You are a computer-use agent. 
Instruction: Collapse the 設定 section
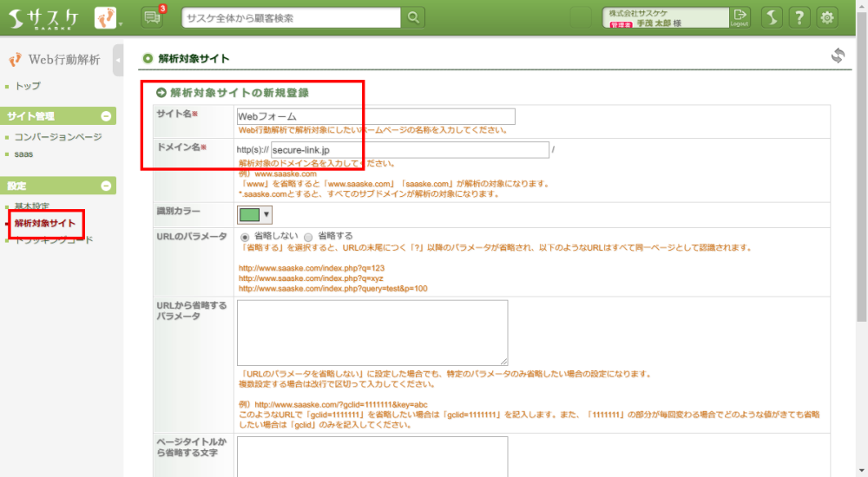point(106,186)
